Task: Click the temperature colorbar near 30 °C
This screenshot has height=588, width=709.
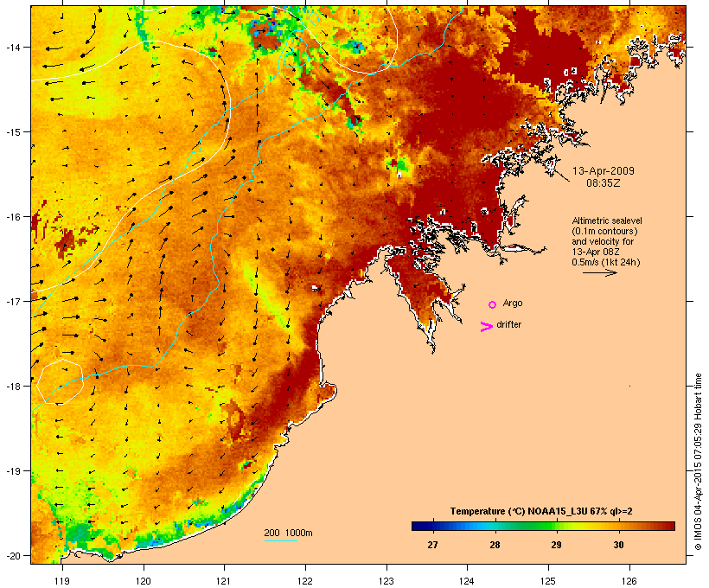Action: click(618, 526)
